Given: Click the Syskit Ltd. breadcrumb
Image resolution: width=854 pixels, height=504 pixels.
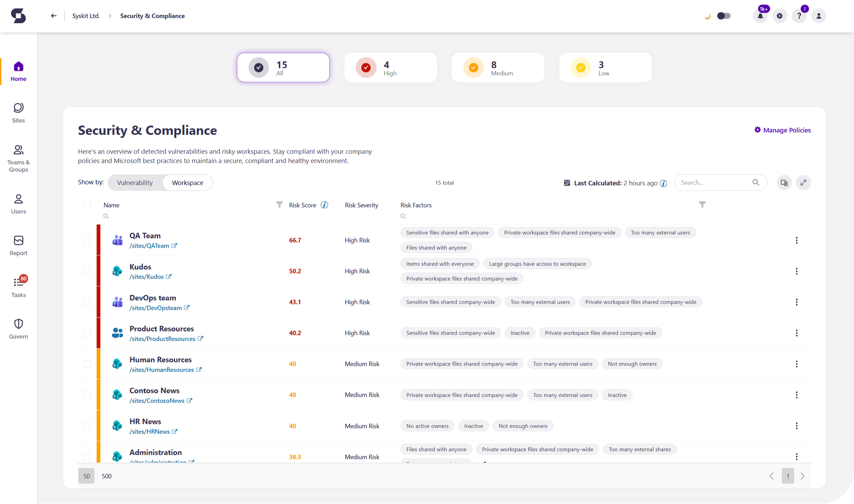Looking at the screenshot, I should pos(86,15).
